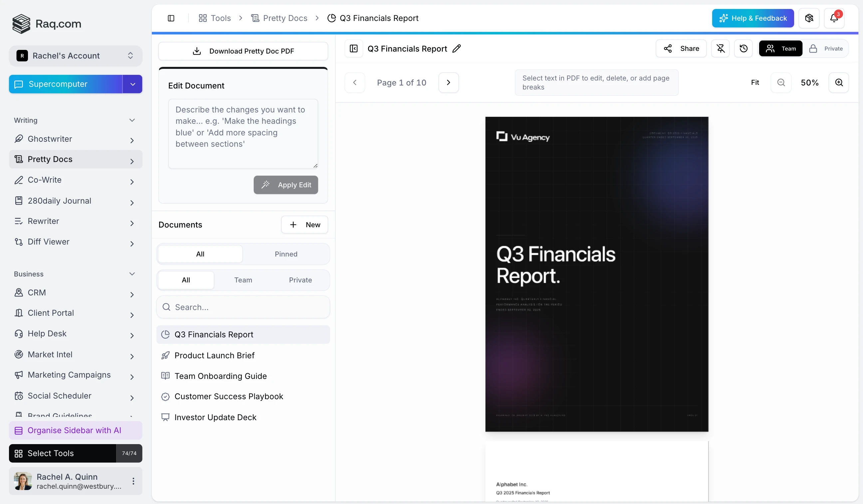This screenshot has width=863, height=504.
Task: Open Investor Update Deck document
Action: point(243,418)
